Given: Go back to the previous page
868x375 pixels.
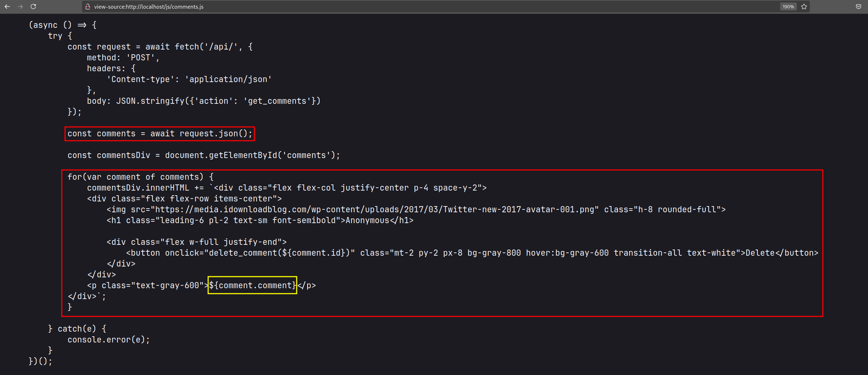Looking at the screenshot, I should click(7, 7).
